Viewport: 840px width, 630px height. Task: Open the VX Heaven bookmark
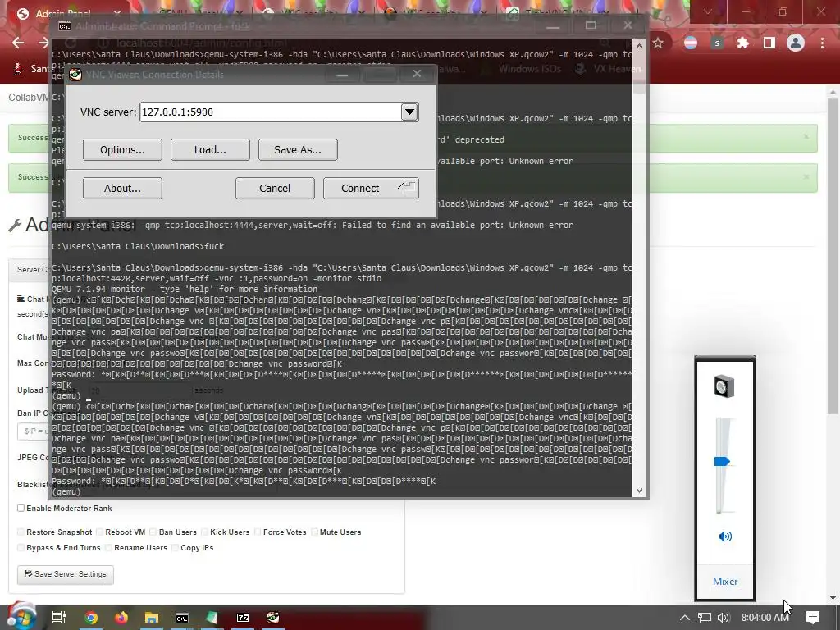pyautogui.click(x=608, y=69)
